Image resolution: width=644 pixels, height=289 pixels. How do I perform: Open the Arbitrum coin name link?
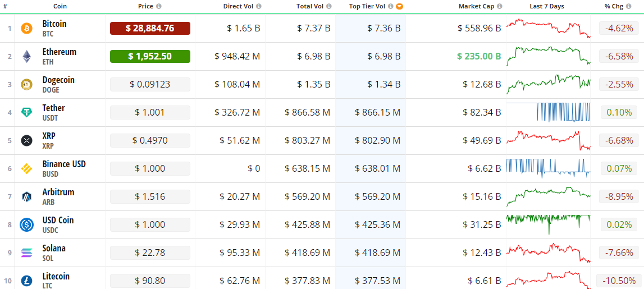coord(58,192)
